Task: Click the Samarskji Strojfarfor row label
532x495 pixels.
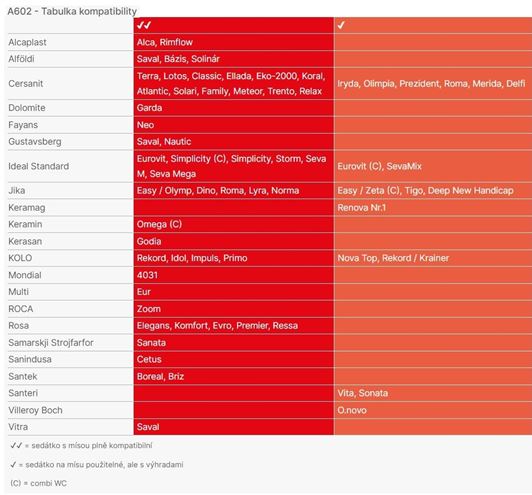Action: tap(51, 343)
